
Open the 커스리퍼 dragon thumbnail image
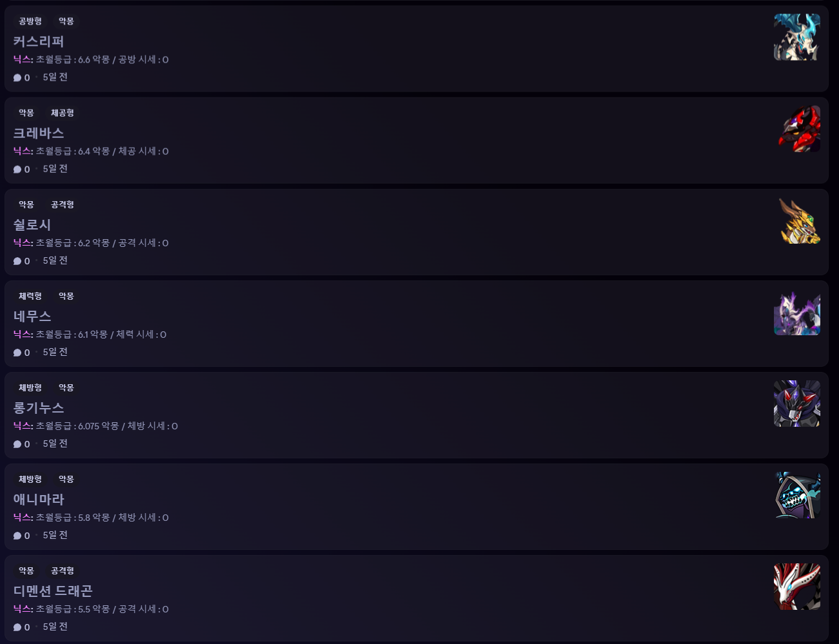pyautogui.click(x=796, y=37)
